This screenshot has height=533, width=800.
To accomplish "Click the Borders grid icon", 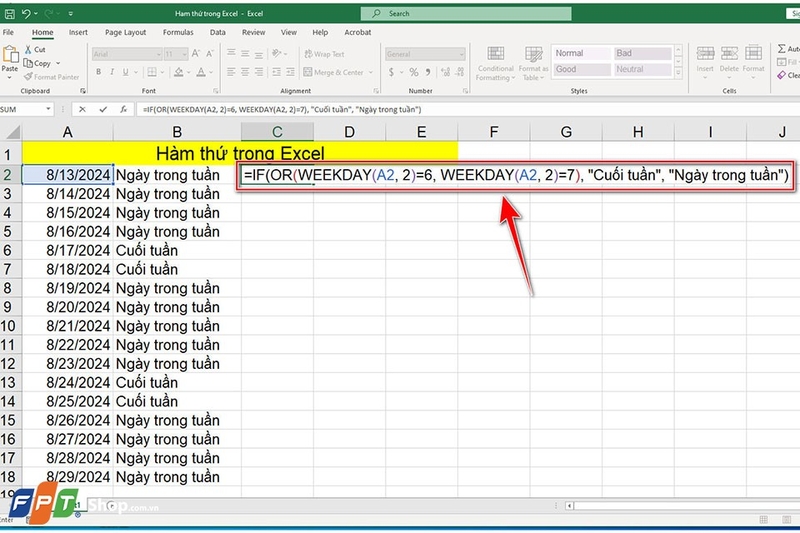I will coord(152,72).
